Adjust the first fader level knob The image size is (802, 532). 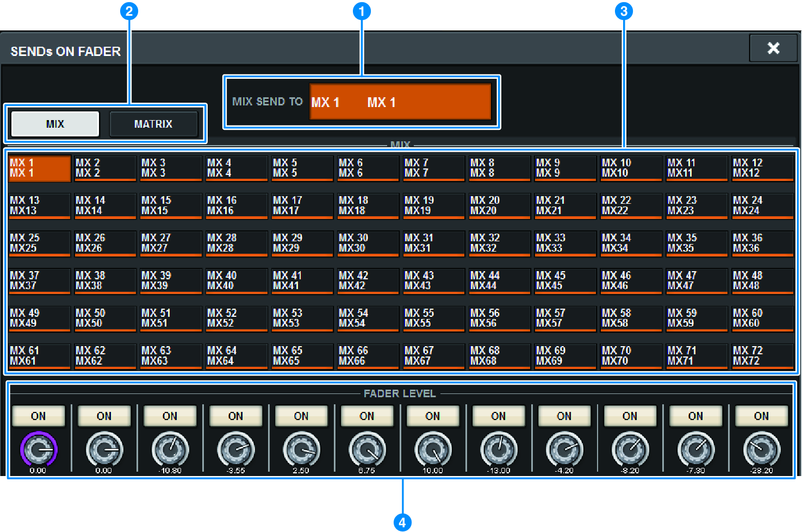click(38, 450)
